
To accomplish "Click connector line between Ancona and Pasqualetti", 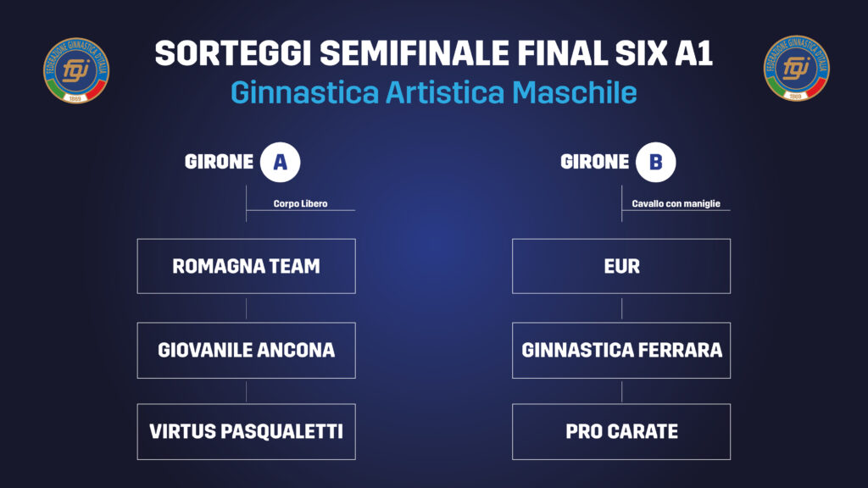I will click(x=247, y=391).
